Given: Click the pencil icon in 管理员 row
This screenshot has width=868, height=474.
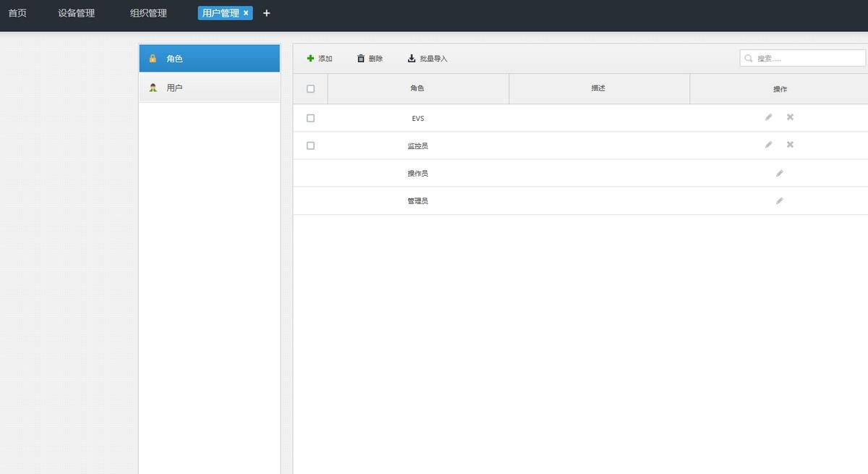Looking at the screenshot, I should (779, 201).
